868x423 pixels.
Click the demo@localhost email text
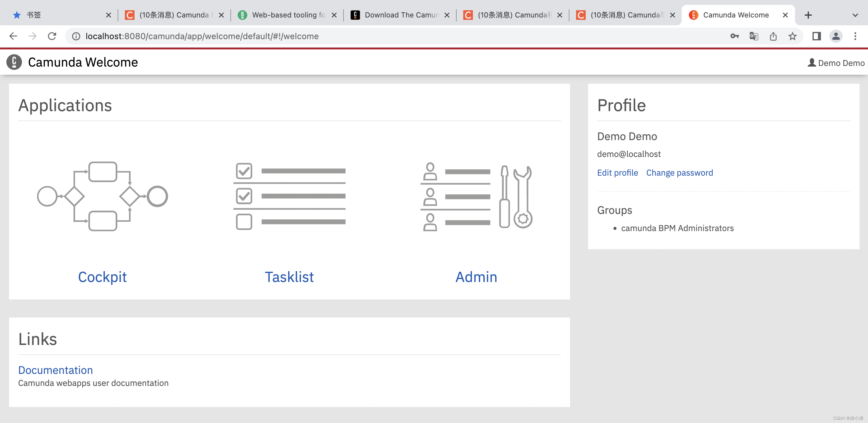tap(629, 154)
